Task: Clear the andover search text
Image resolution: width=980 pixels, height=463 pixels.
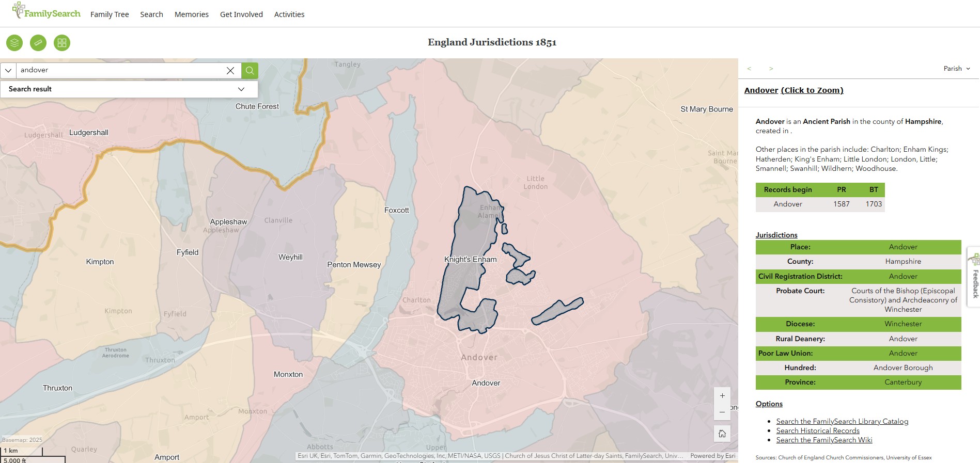Action: 230,71
